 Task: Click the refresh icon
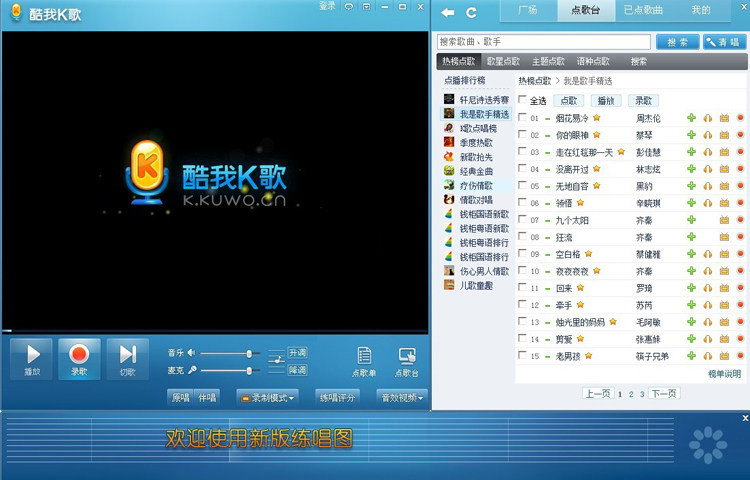(471, 12)
